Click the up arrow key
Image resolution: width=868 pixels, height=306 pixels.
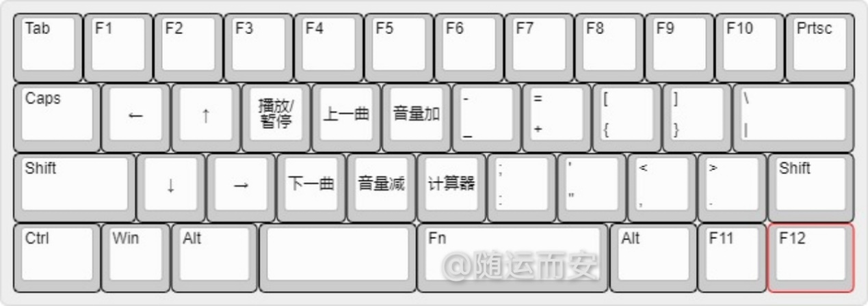pyautogui.click(x=206, y=117)
